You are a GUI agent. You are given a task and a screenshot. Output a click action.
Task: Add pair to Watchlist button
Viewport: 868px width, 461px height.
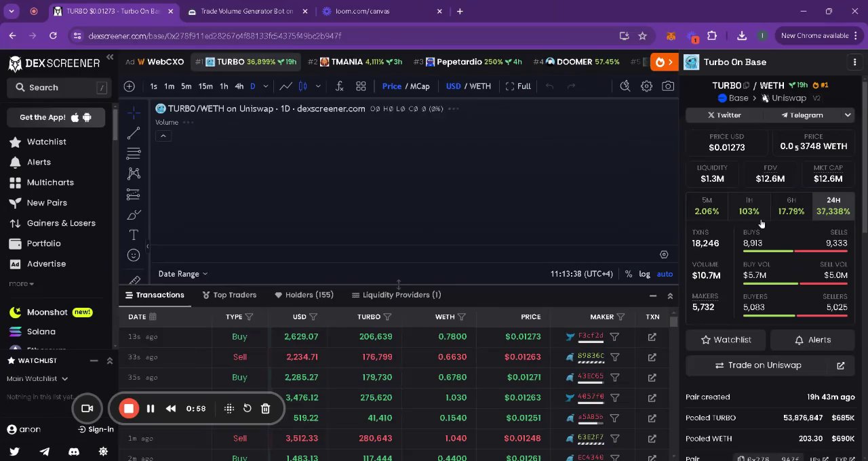pyautogui.click(x=726, y=340)
